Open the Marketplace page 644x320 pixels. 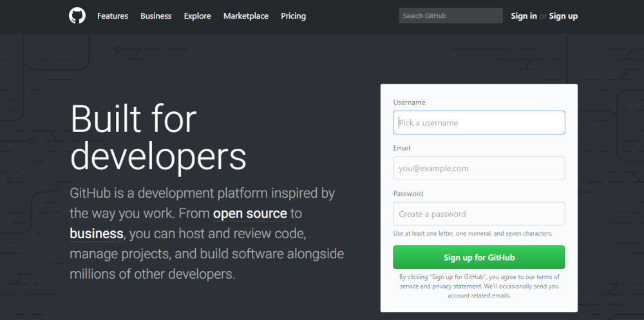coord(246,16)
